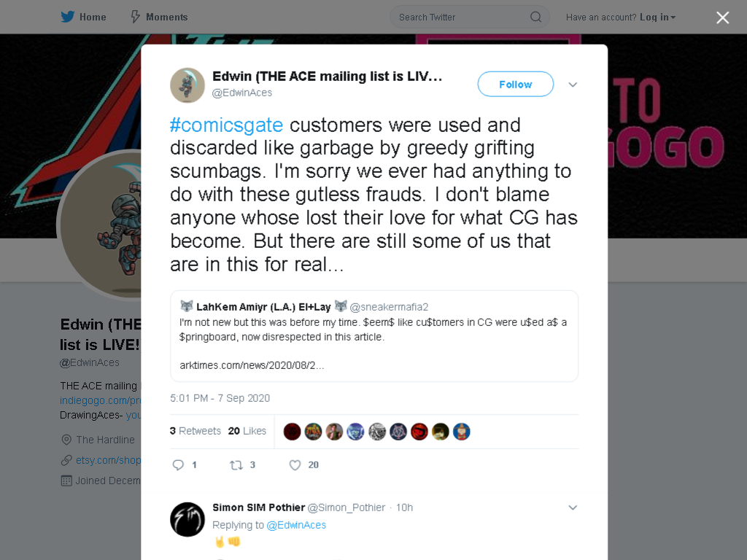Expand the tweet options chevron
This screenshot has height=560, width=747.
(573, 85)
